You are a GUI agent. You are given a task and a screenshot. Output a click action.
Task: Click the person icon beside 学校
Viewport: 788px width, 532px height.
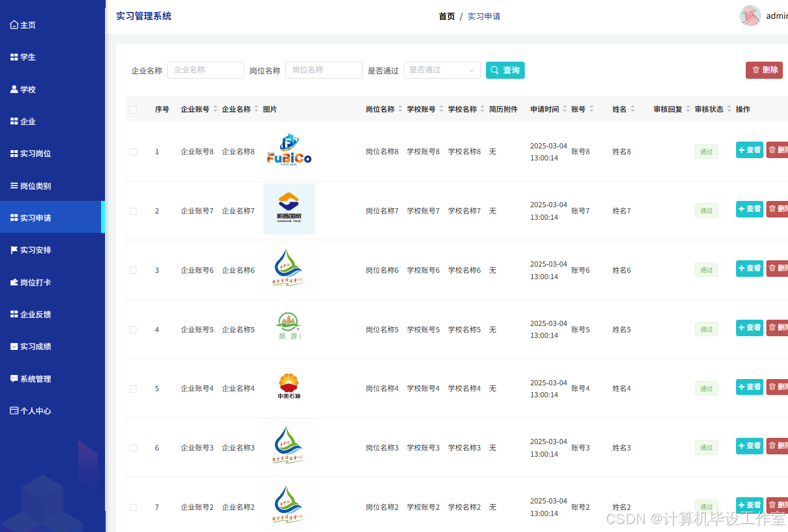(14, 90)
